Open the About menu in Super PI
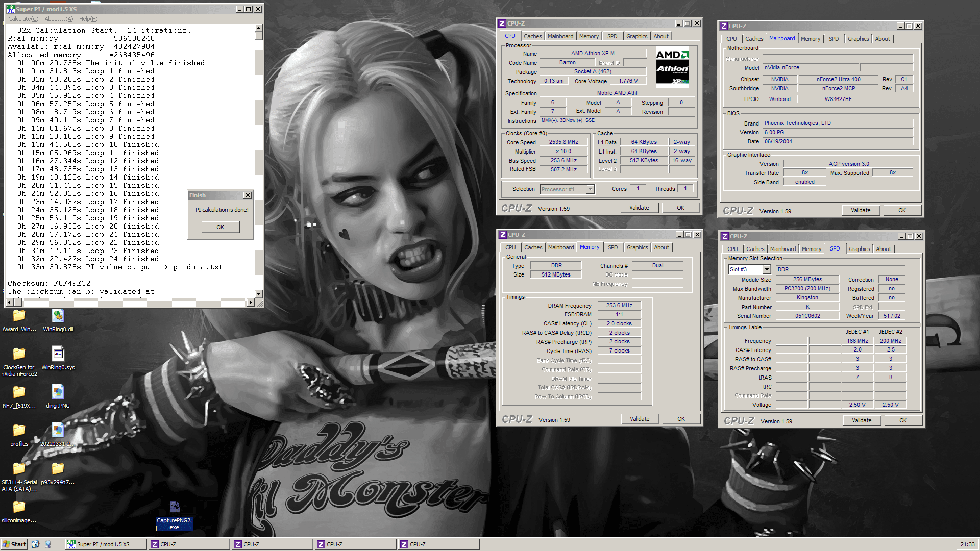980x551 pixels. 59,19
